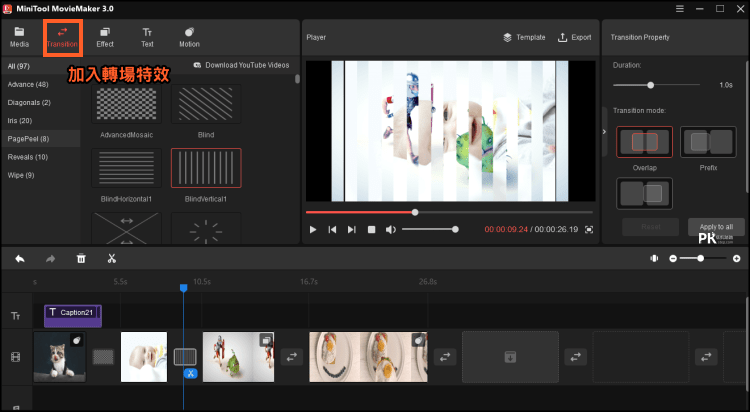Click transition slot after first empty placeholder
The image size is (750, 412).
pyautogui.click(x=575, y=357)
